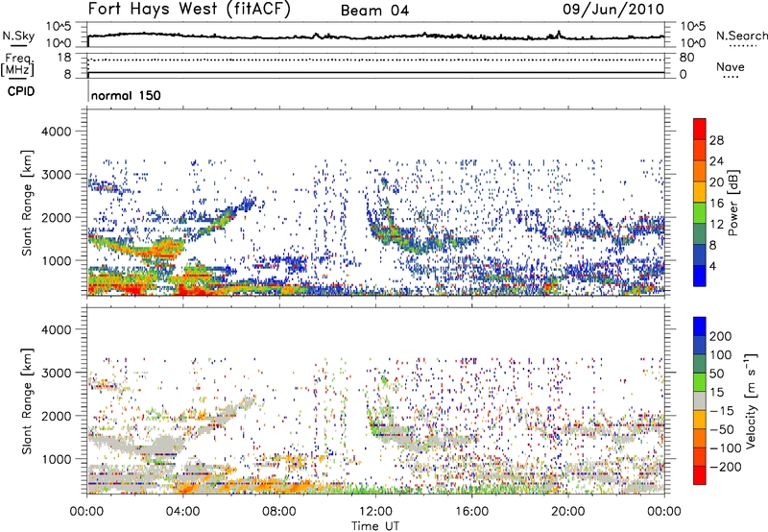This screenshot has height=532, width=768.
Task: Click 'Slant Range [km]' label of velocity panel
Action: point(28,400)
